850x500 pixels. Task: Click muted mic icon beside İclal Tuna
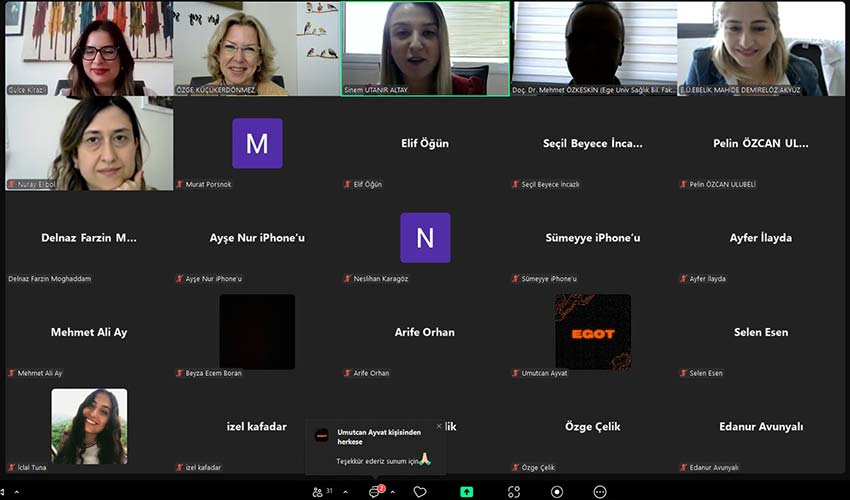pyautogui.click(x=12, y=467)
